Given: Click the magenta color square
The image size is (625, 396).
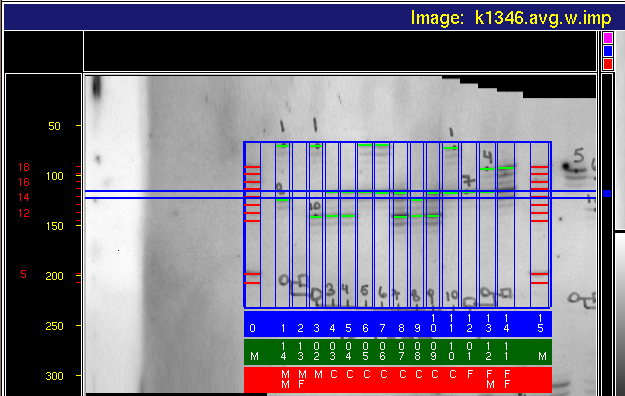Looking at the screenshot, I should pyautogui.click(x=607, y=38).
